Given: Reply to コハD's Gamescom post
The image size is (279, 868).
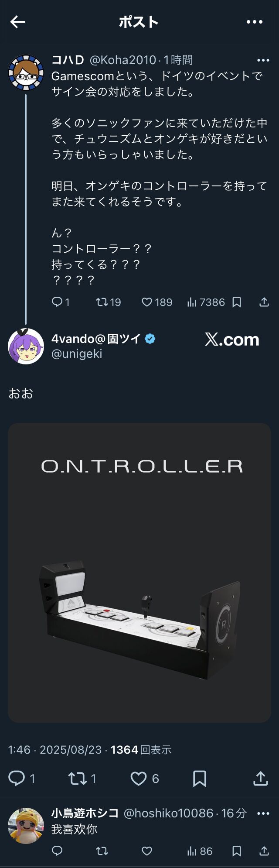Looking at the screenshot, I should coord(61,302).
